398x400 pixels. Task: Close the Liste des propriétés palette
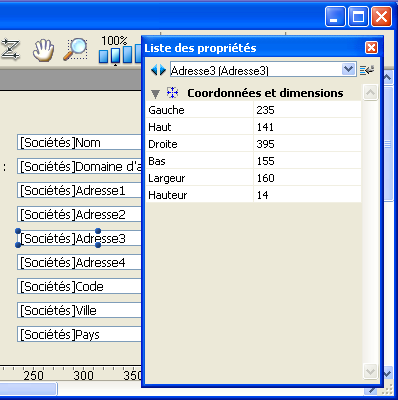(x=371, y=48)
